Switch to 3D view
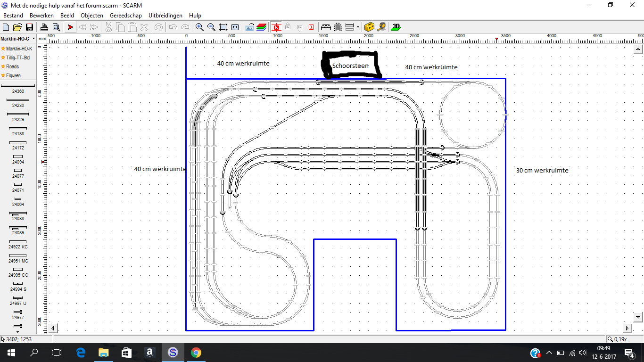The width and height of the screenshot is (644, 362). 396,27
